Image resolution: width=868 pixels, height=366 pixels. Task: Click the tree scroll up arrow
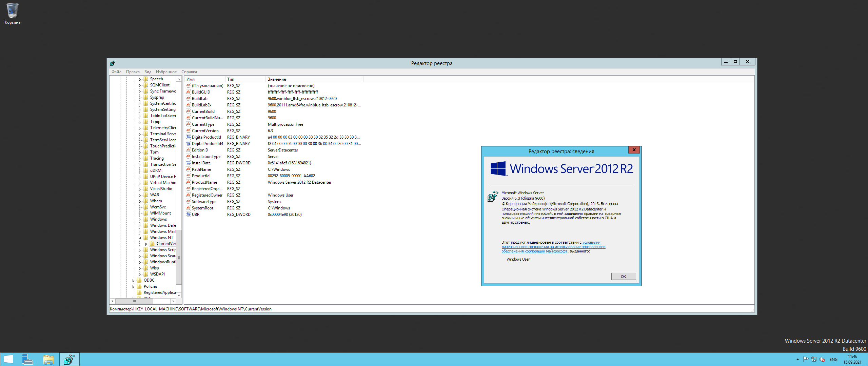pyautogui.click(x=179, y=79)
